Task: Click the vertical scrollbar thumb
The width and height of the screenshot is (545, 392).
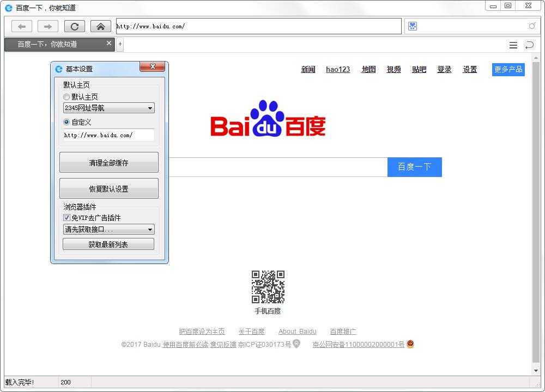Action: 536,212
